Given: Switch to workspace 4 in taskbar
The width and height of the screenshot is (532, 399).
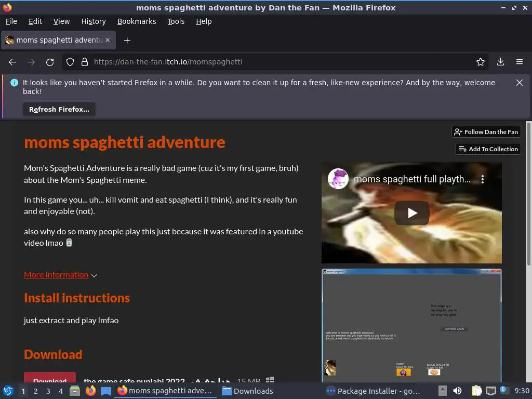Looking at the screenshot, I should pos(61,391).
